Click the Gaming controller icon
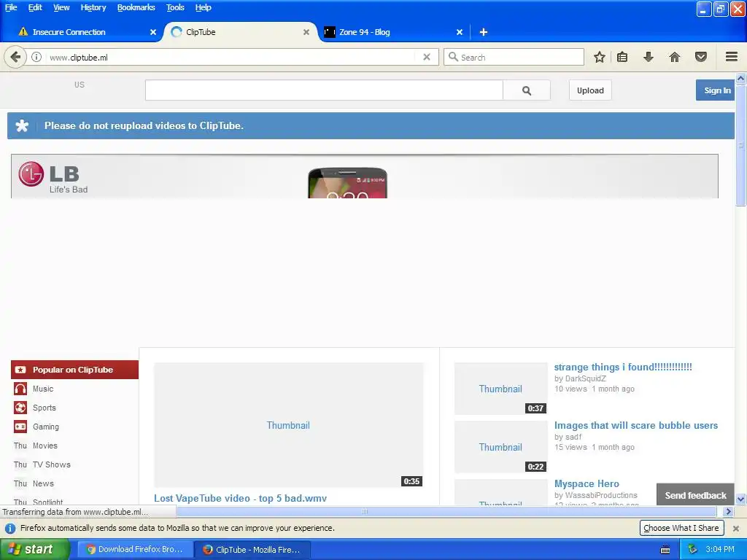747x560 pixels. coord(20,427)
